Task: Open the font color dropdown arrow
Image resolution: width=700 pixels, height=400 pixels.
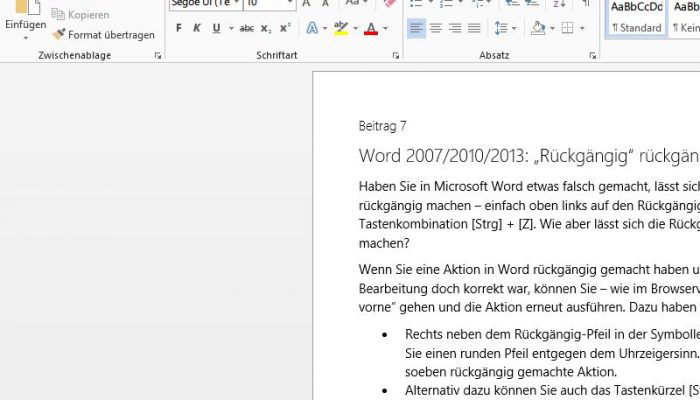Action: pyautogui.click(x=385, y=28)
